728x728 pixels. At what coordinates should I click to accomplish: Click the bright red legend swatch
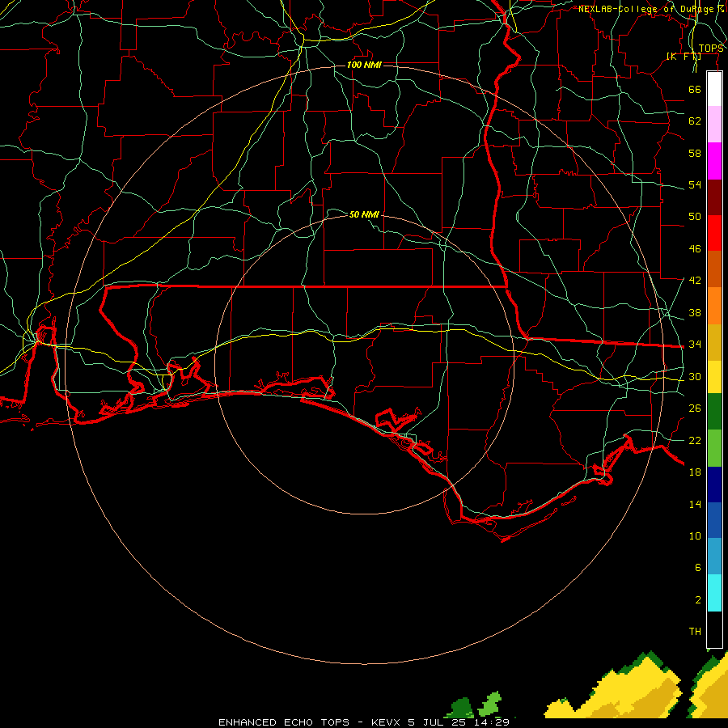pos(714,233)
